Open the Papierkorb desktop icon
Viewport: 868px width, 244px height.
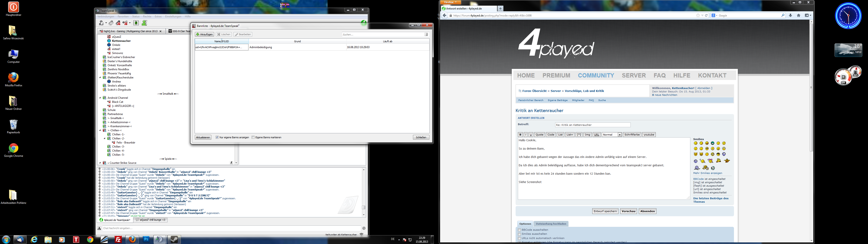(x=14, y=126)
